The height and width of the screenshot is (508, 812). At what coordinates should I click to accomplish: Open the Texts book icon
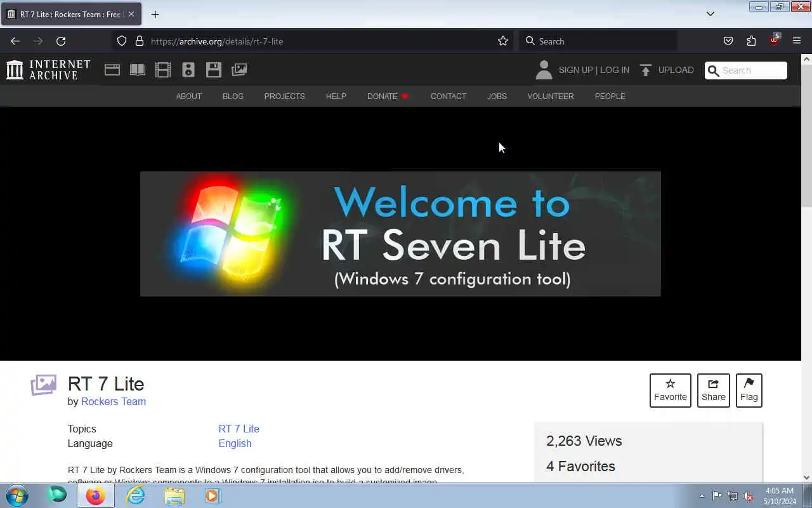pyautogui.click(x=138, y=70)
